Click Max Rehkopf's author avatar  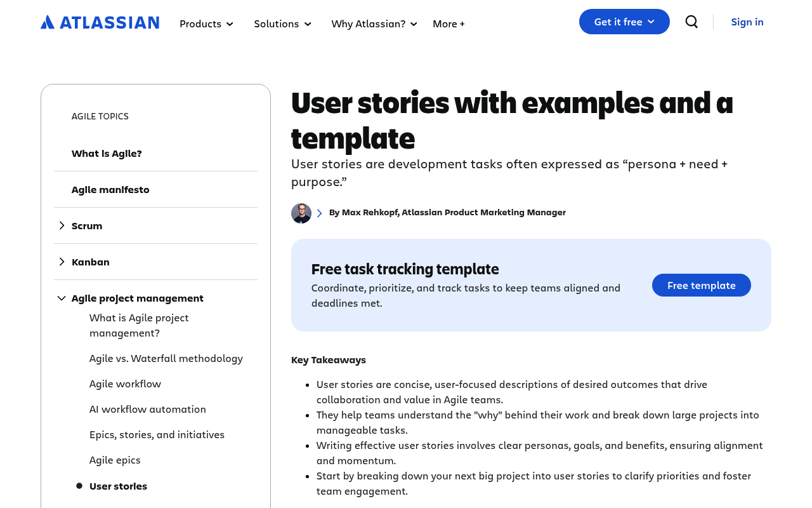tap(301, 213)
